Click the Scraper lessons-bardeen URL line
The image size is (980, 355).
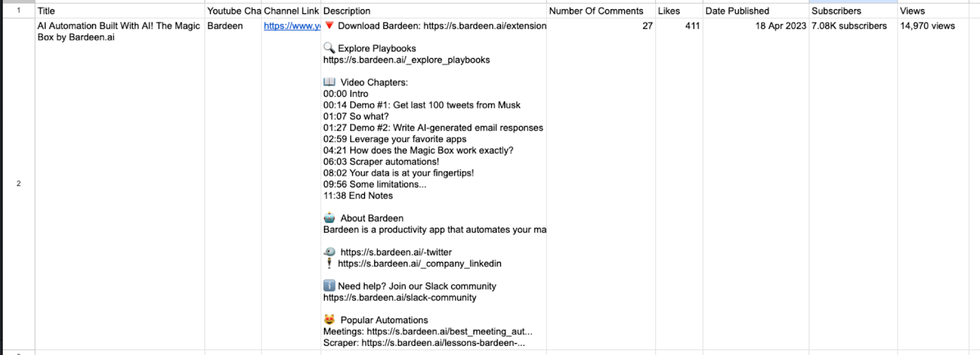(x=424, y=343)
